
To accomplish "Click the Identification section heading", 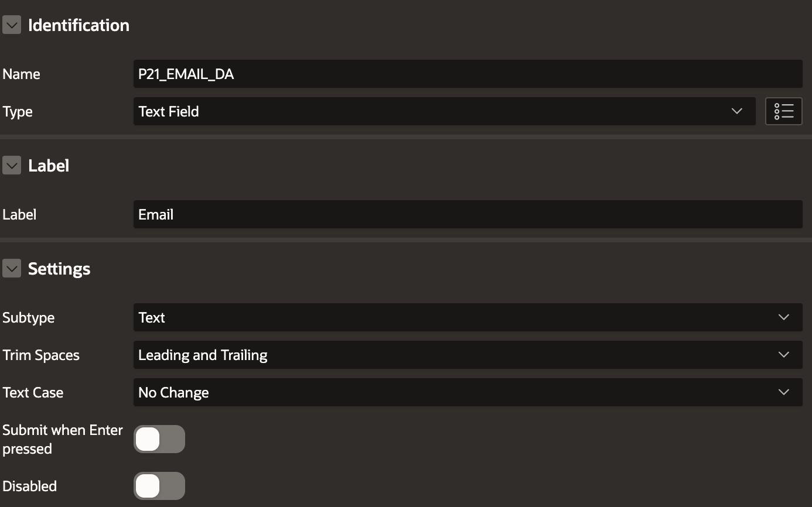I will tap(79, 25).
